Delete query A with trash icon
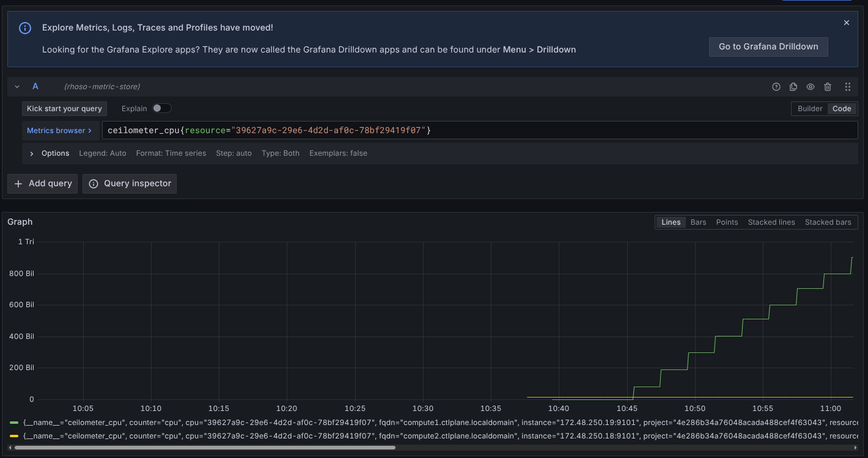The height and width of the screenshot is (458, 868). click(828, 87)
